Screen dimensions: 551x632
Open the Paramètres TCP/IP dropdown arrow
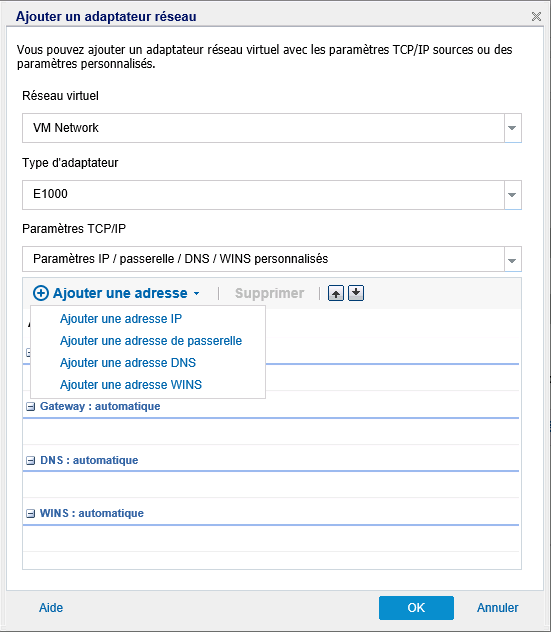[512, 260]
